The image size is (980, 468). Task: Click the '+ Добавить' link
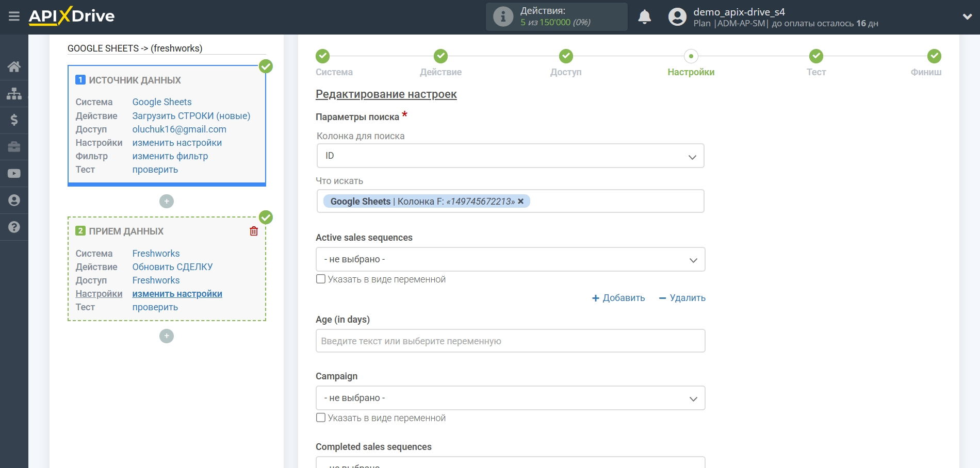point(618,298)
